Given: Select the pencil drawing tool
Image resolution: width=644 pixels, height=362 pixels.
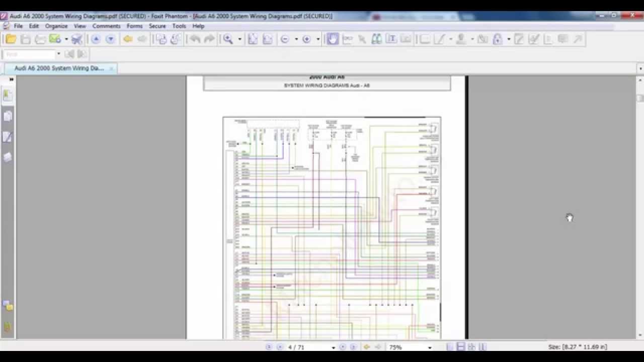Looking at the screenshot, I should 439,39.
